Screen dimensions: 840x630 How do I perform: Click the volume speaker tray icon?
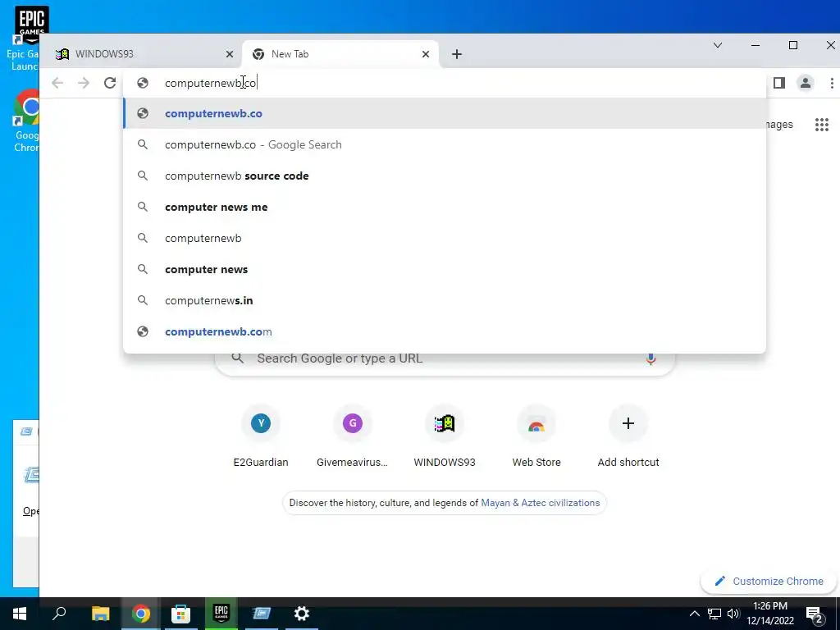pyautogui.click(x=733, y=614)
